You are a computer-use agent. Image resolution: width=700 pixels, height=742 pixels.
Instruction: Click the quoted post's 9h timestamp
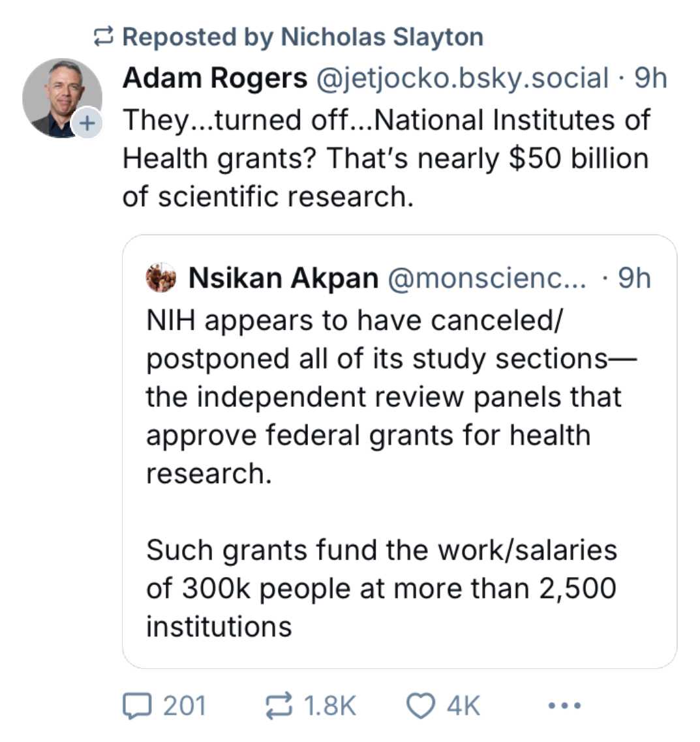click(634, 278)
